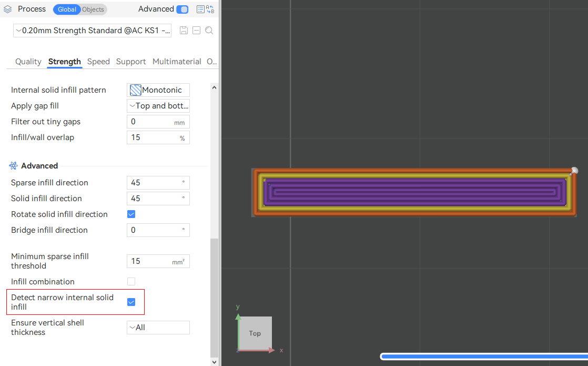The image size is (588, 366).
Task: Click the settings panel scroll down arrow
Action: [x=214, y=362]
